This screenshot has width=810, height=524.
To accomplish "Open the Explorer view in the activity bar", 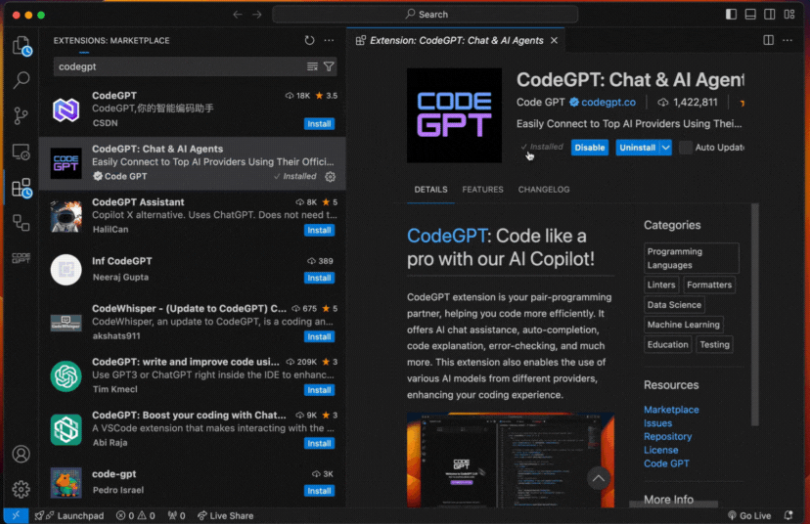I will coord(21,46).
